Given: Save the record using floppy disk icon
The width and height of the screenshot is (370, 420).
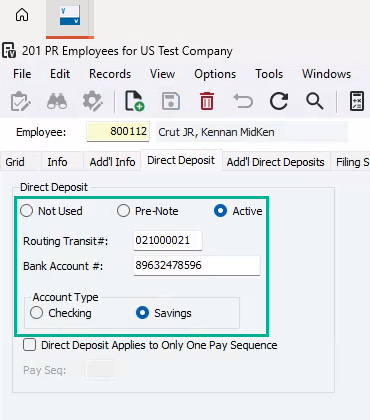Looking at the screenshot, I should pyautogui.click(x=171, y=101).
